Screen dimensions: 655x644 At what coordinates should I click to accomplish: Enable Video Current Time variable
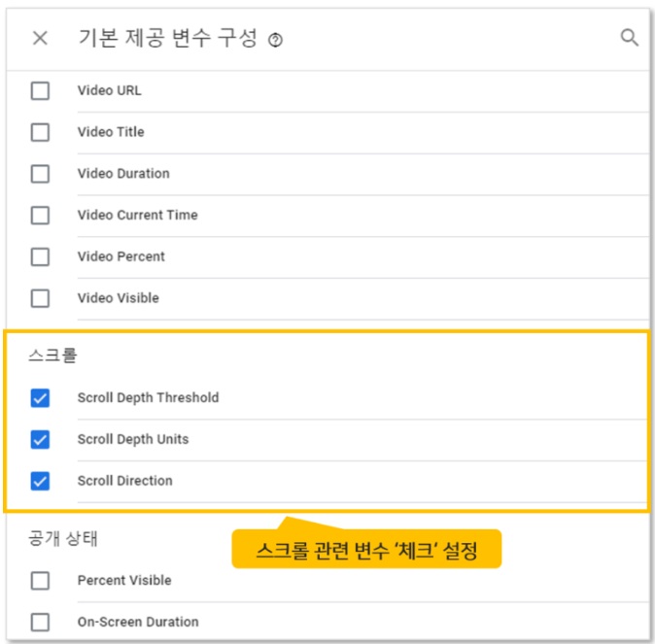tap(40, 215)
